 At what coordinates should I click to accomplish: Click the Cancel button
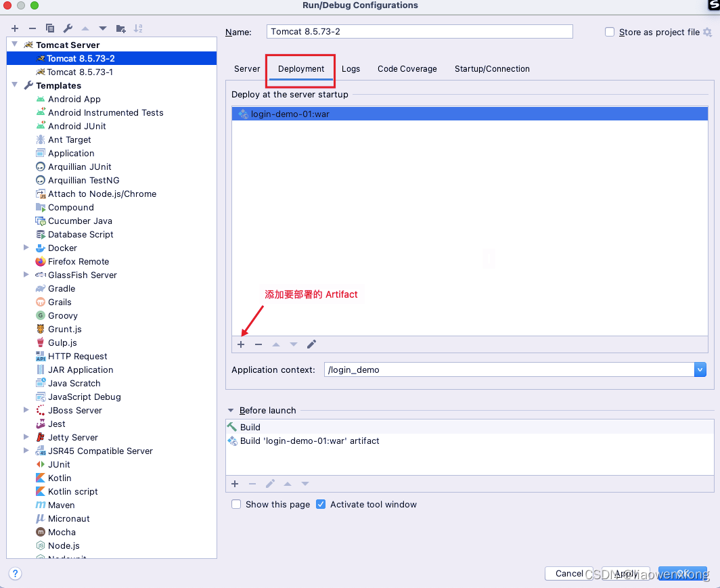click(x=569, y=573)
